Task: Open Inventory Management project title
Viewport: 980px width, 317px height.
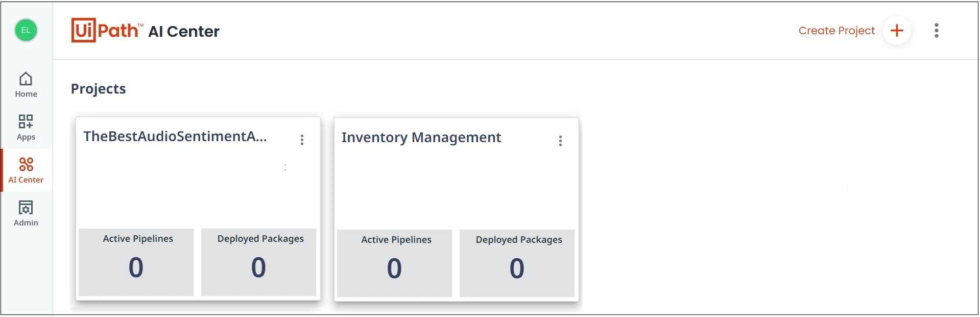Action: 421,138
